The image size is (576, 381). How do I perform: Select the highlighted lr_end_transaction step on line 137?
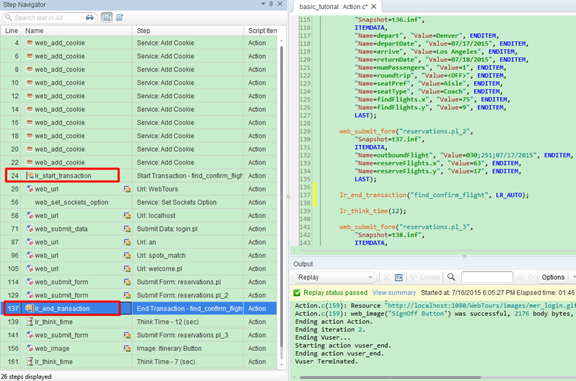138,309
